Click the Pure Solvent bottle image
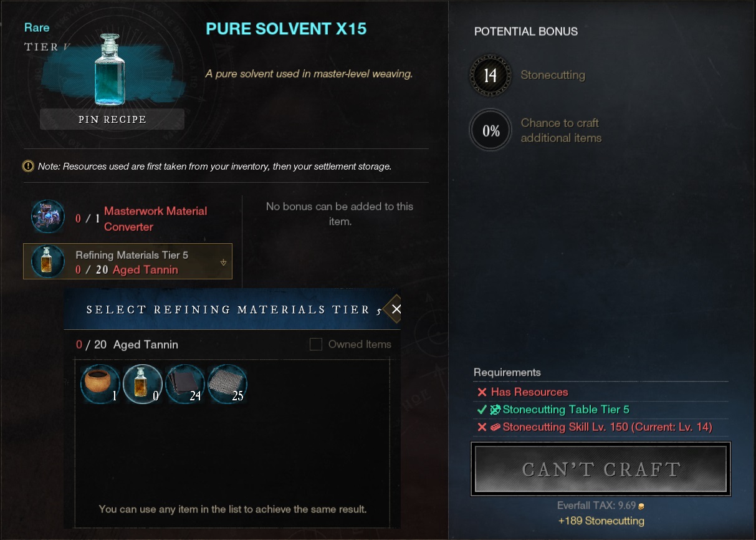The image size is (756, 540). (110, 69)
